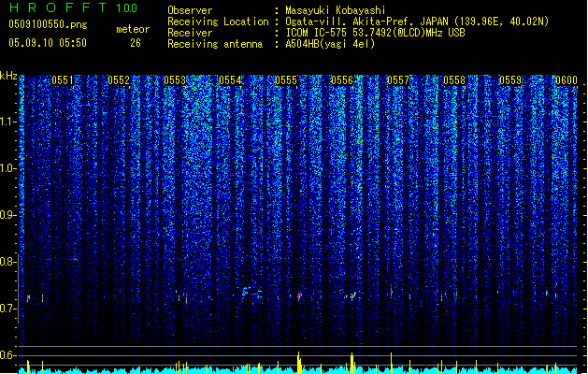
Task: Click the 0551 time marker
Action: coord(63,80)
